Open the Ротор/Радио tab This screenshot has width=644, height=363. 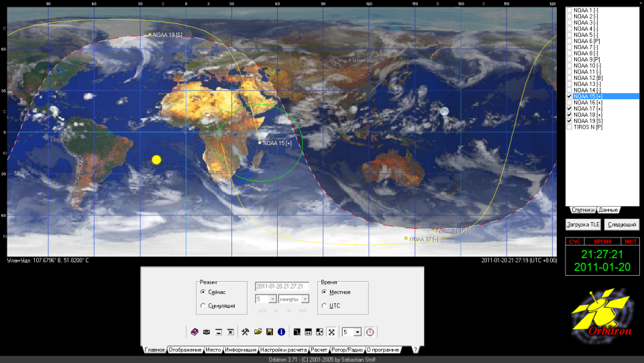[347, 350]
